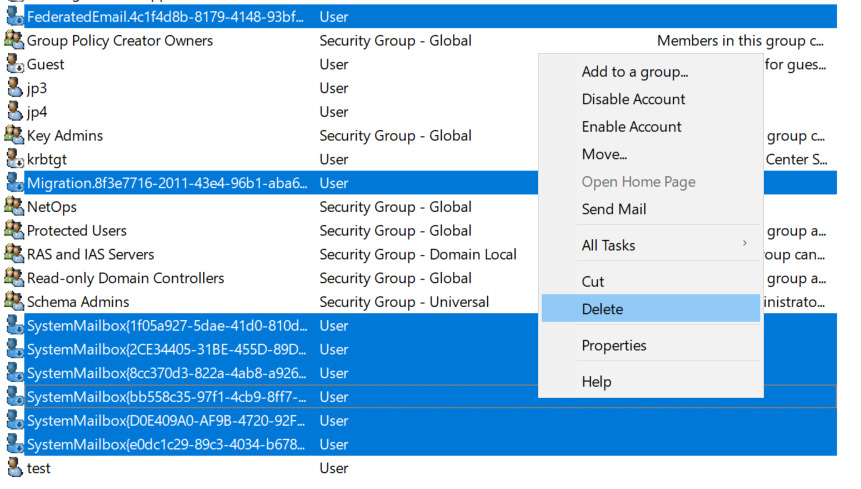Open Help from the context menu
The height and width of the screenshot is (489, 861).
pyautogui.click(x=596, y=382)
